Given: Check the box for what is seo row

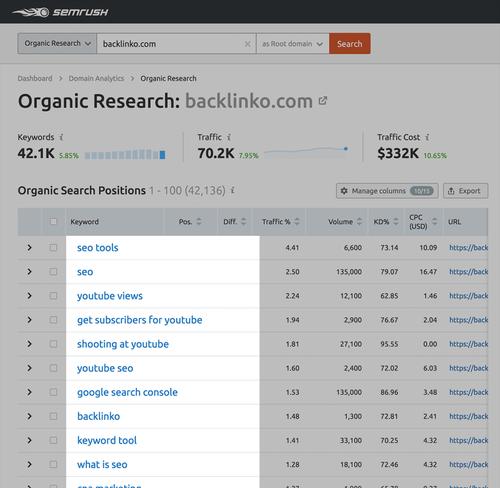Looking at the screenshot, I should click(53, 464).
